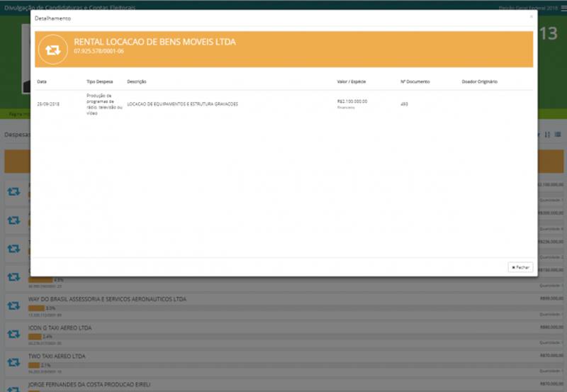Click the Doador Originário column header
This screenshot has width=567, height=392.
click(480, 82)
